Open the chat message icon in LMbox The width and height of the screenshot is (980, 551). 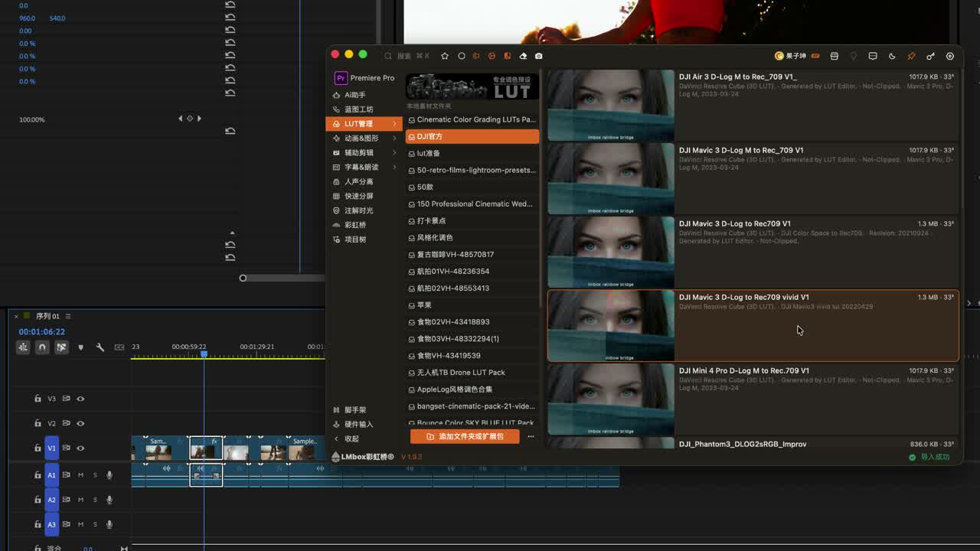click(x=873, y=56)
